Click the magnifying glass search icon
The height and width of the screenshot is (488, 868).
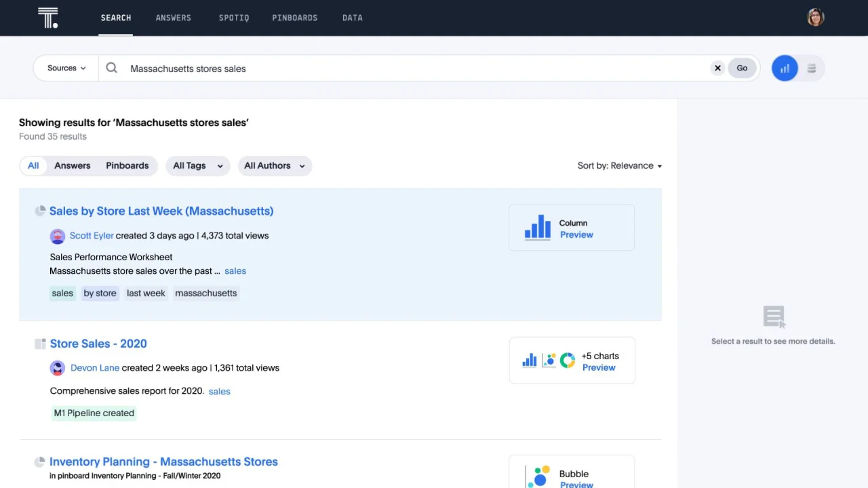point(112,68)
